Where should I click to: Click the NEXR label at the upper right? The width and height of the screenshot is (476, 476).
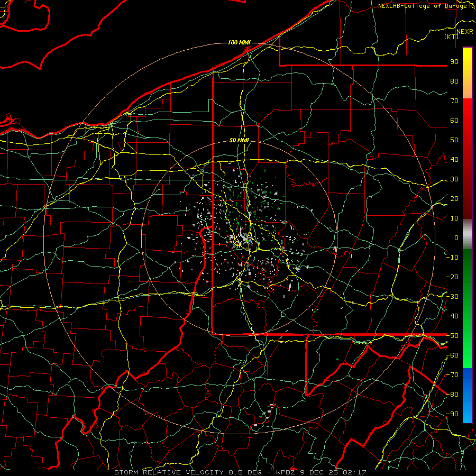click(465, 32)
